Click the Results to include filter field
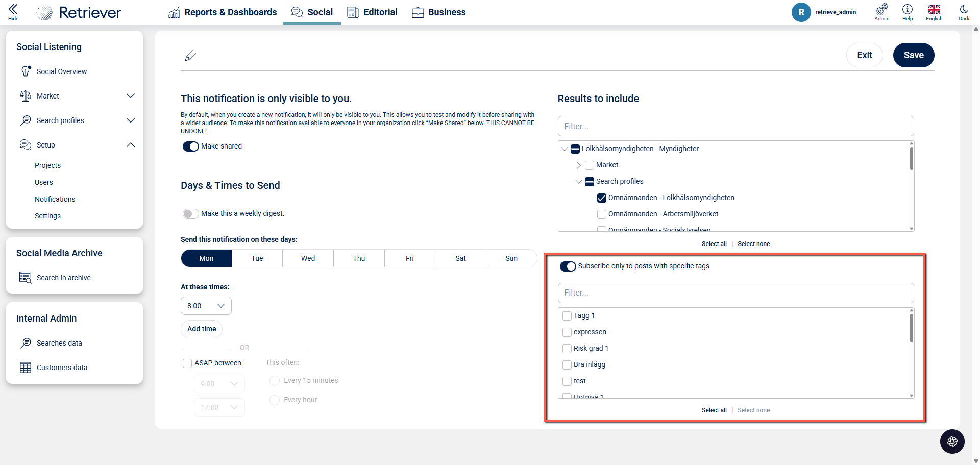 point(736,127)
